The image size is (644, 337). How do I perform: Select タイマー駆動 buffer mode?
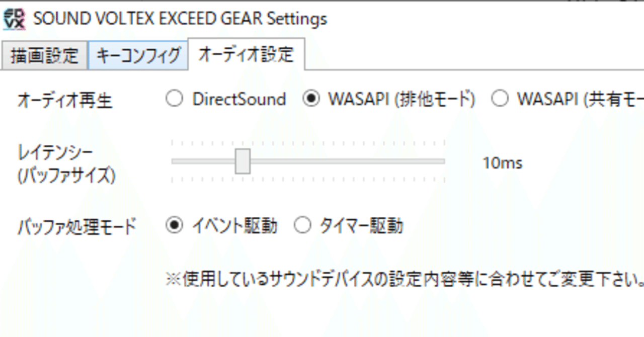coord(349,226)
